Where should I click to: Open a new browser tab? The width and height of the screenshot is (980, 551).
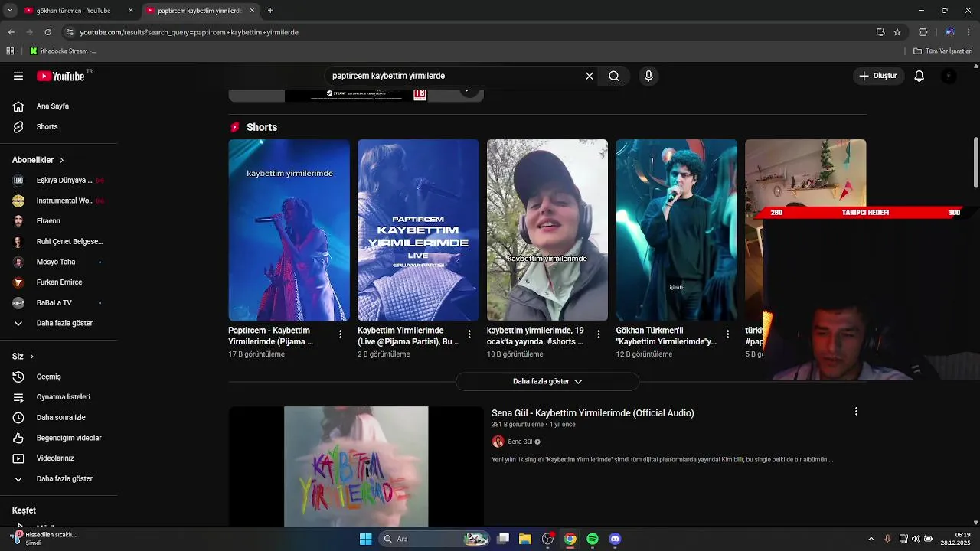tap(270, 11)
